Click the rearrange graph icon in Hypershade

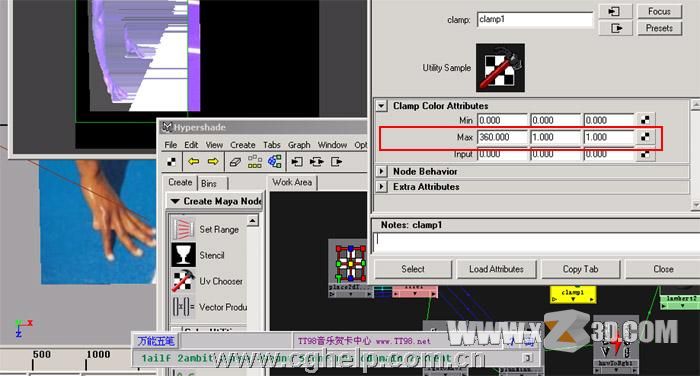coord(255,162)
